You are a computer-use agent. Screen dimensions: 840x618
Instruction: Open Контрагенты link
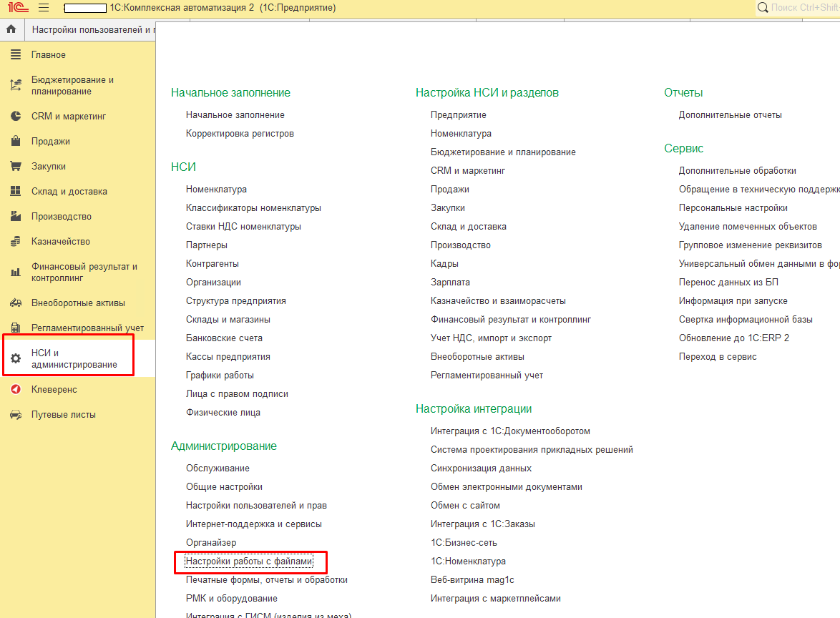pyautogui.click(x=212, y=263)
